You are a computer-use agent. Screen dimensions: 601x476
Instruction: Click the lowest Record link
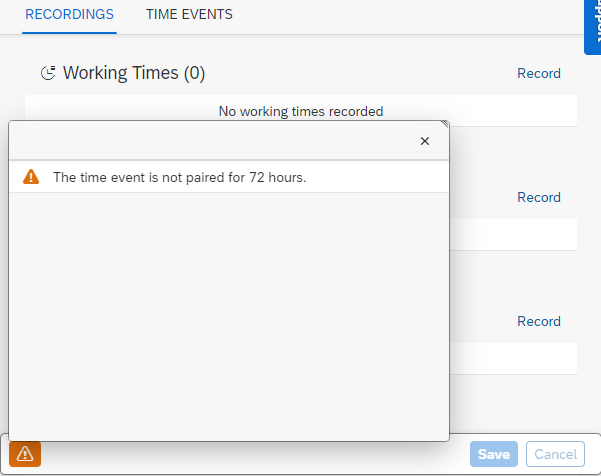539,321
